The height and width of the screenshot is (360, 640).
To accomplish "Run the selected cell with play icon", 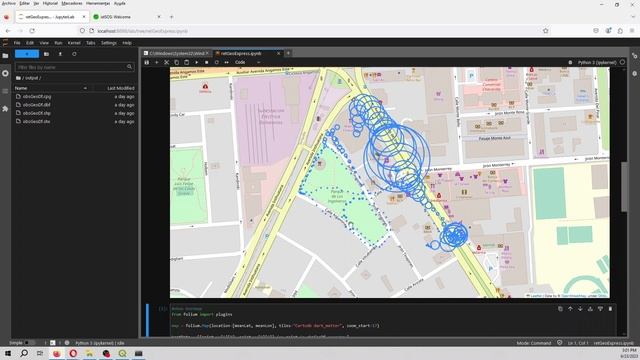I will (x=197, y=62).
